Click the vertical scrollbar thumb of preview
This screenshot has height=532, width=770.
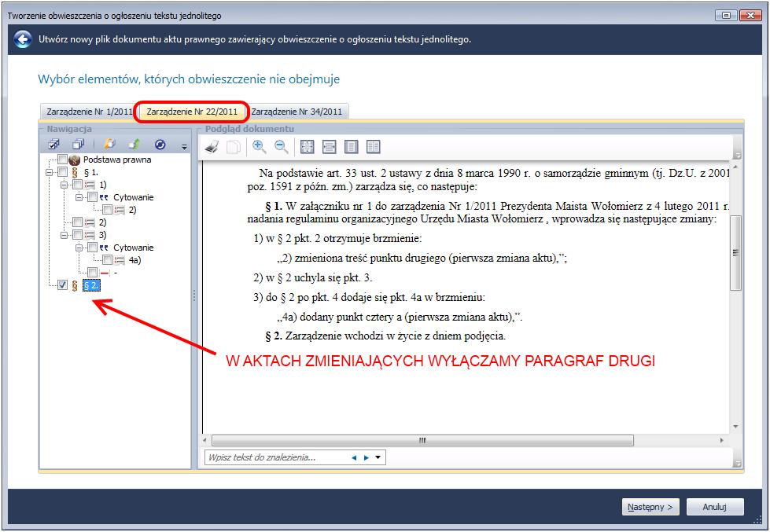point(735,253)
